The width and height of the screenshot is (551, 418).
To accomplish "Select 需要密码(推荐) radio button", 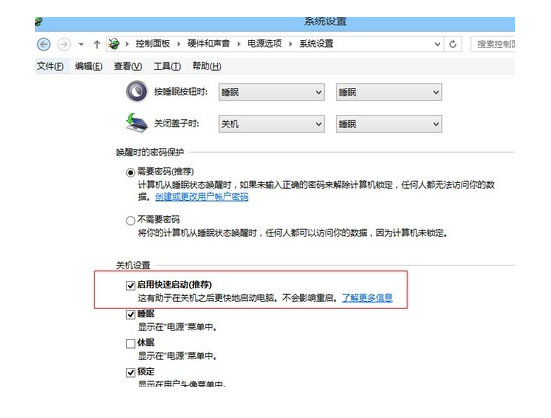I will click(x=130, y=172).
